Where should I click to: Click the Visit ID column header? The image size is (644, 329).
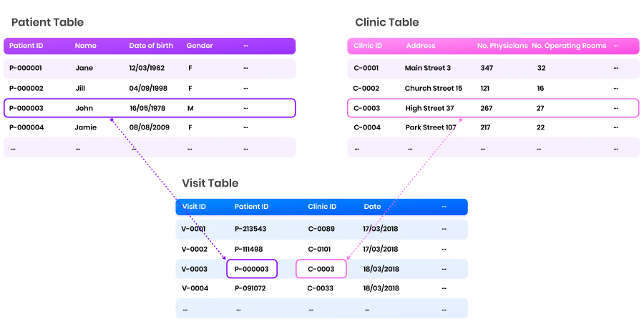194,207
